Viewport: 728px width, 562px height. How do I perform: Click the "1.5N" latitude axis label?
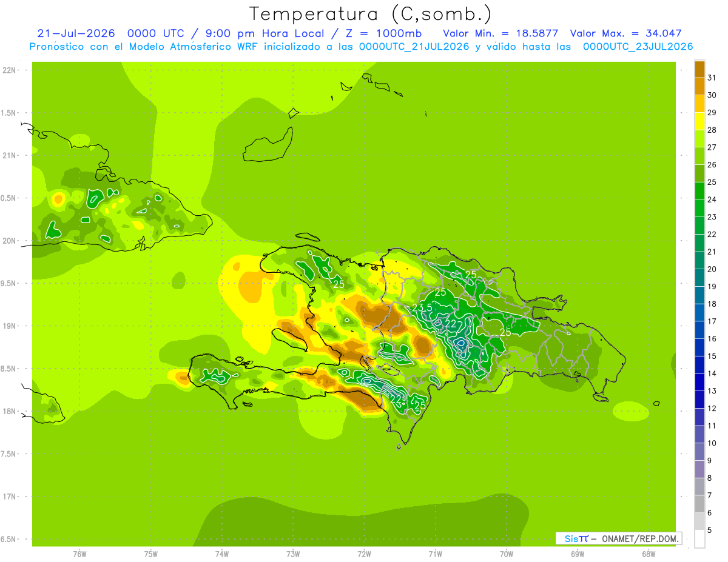point(10,113)
